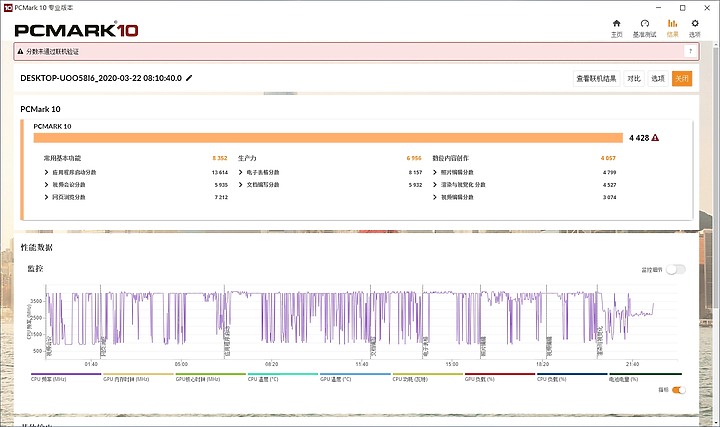
Task: Click the warning icon in the validation banner
Action: [20, 51]
